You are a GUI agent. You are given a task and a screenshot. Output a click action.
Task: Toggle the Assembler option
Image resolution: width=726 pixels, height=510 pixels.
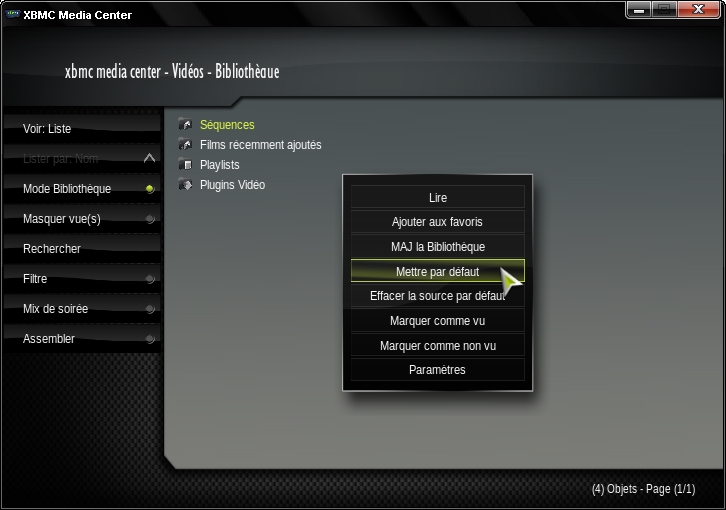(x=149, y=339)
